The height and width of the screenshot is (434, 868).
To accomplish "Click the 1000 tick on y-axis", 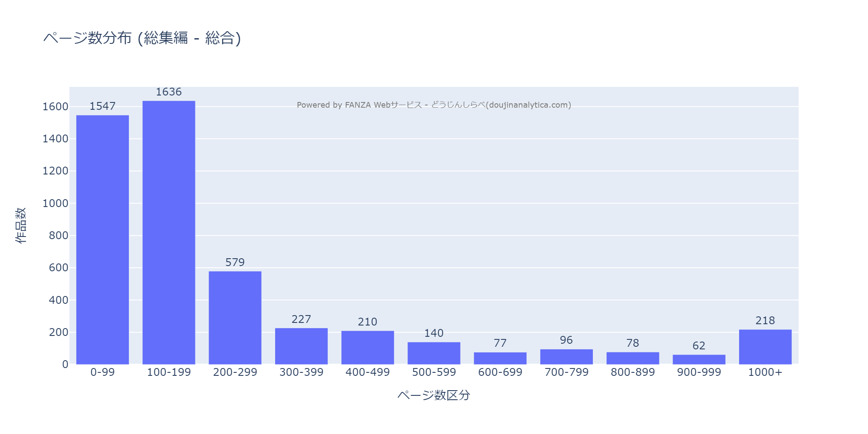I will (56, 203).
